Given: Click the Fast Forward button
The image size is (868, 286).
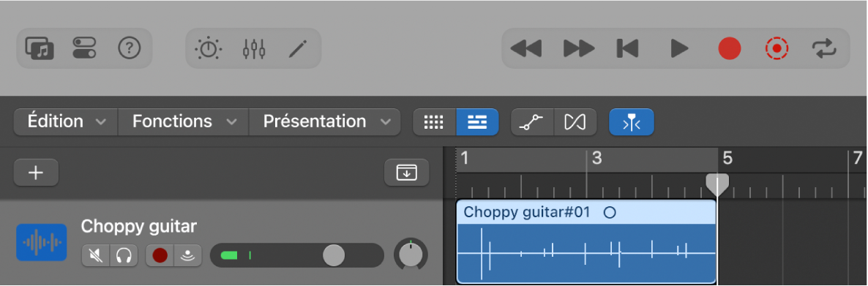Looking at the screenshot, I should point(578,49).
